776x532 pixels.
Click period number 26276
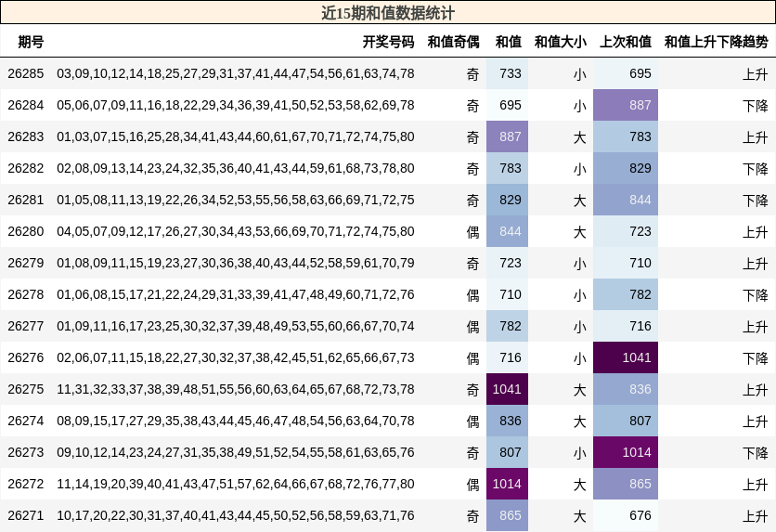[26, 357]
